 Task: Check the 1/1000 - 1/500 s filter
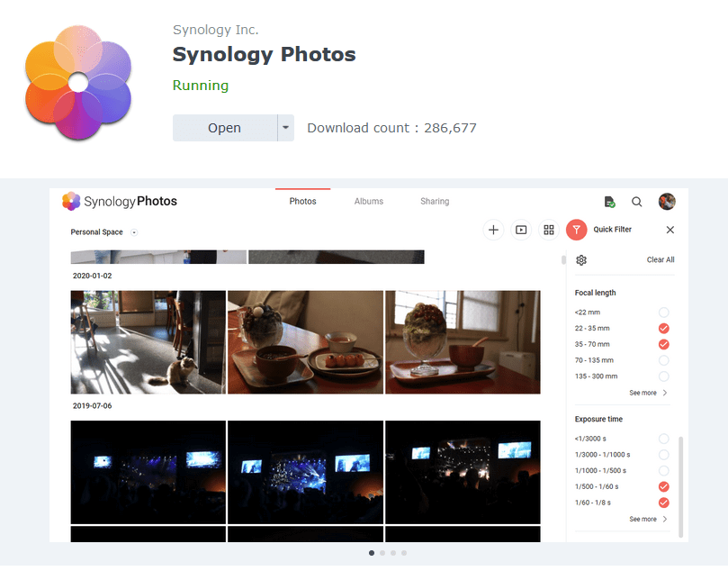click(664, 470)
